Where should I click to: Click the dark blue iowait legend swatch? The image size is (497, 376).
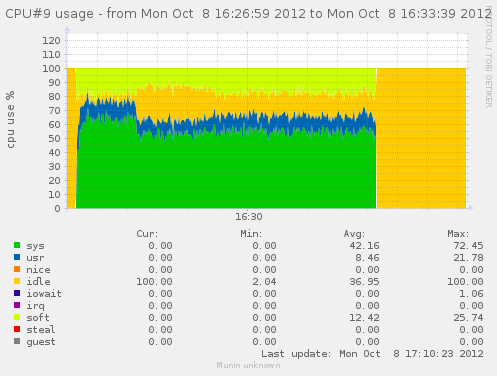[17, 293]
